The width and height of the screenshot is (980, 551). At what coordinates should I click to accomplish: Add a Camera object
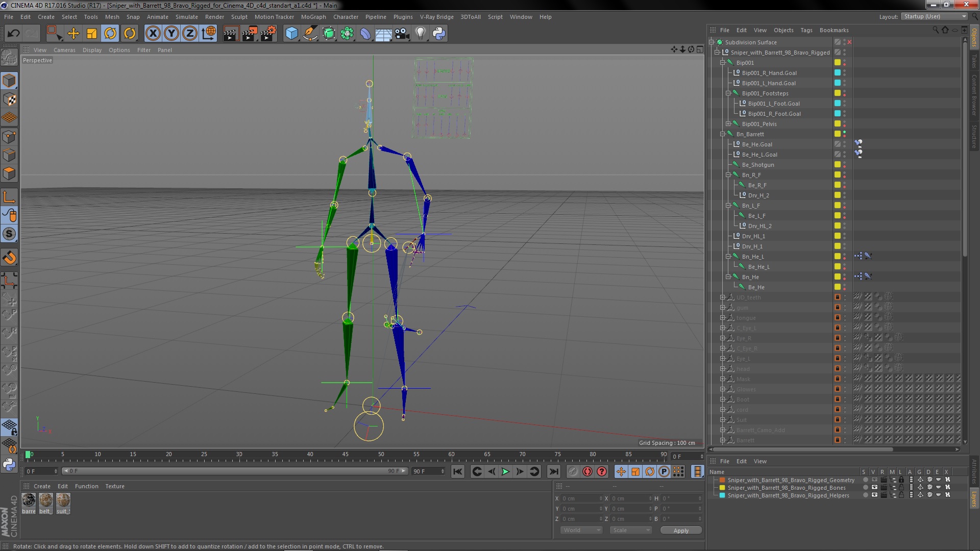402,34
